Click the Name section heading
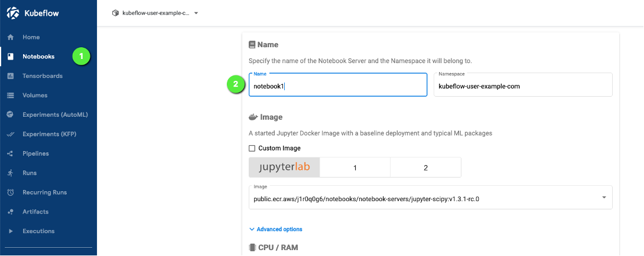 click(264, 44)
